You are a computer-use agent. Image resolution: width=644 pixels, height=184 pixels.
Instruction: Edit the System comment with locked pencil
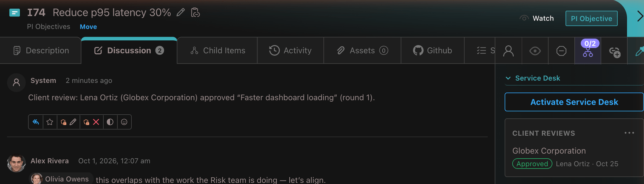click(68, 122)
